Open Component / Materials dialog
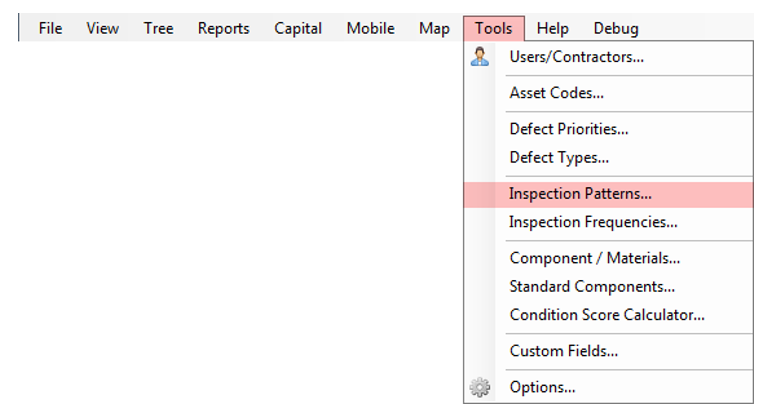The height and width of the screenshot is (414, 776). point(594,258)
